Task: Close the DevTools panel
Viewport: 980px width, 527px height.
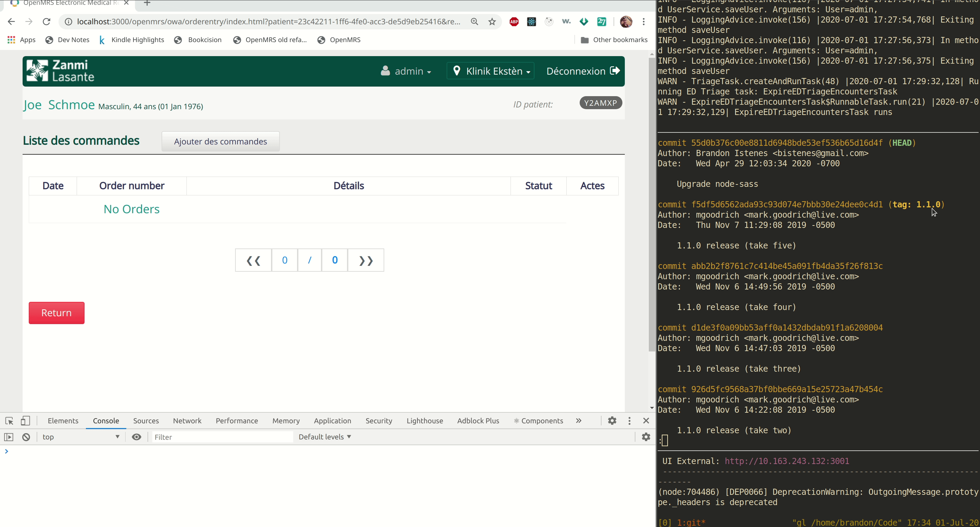Action: (646, 421)
